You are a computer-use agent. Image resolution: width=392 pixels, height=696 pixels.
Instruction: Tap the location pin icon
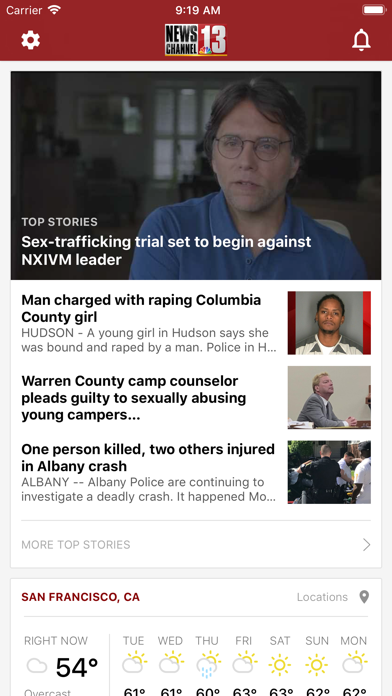pos(364,597)
